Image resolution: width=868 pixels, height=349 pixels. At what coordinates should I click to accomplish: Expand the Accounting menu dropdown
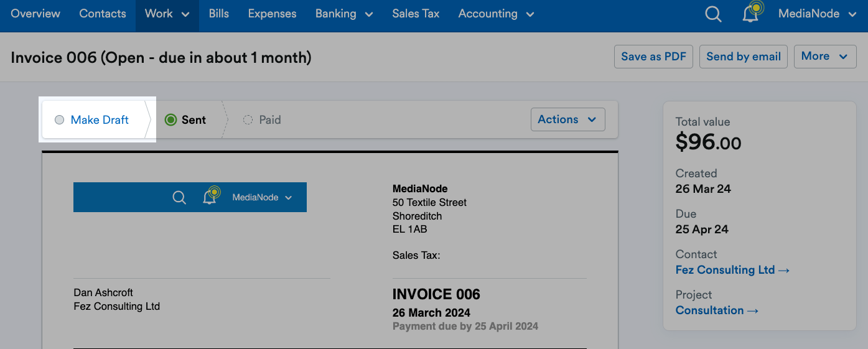tap(496, 14)
